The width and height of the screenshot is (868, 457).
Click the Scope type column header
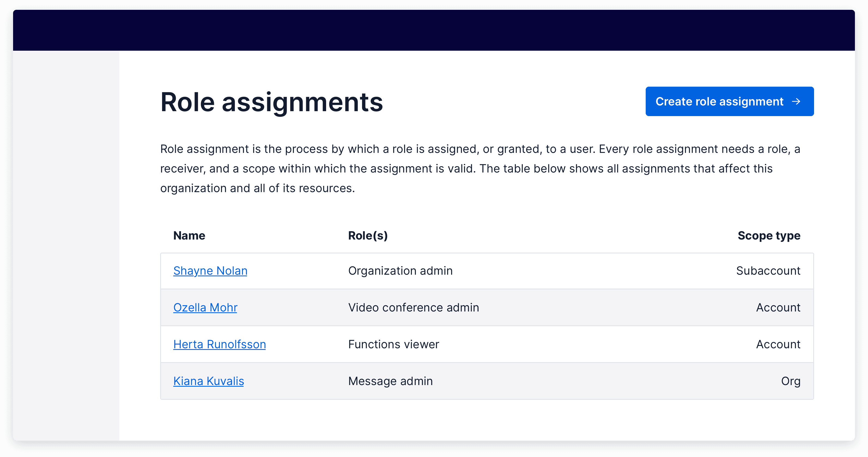pos(769,235)
